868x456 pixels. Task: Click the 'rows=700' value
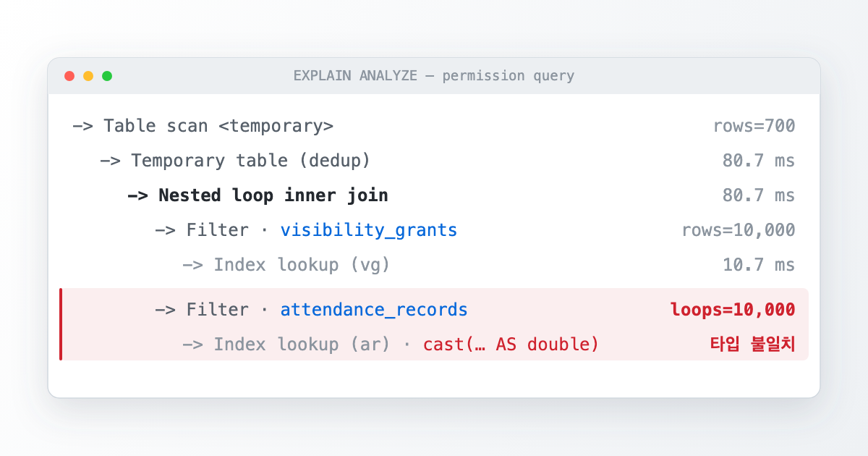754,126
